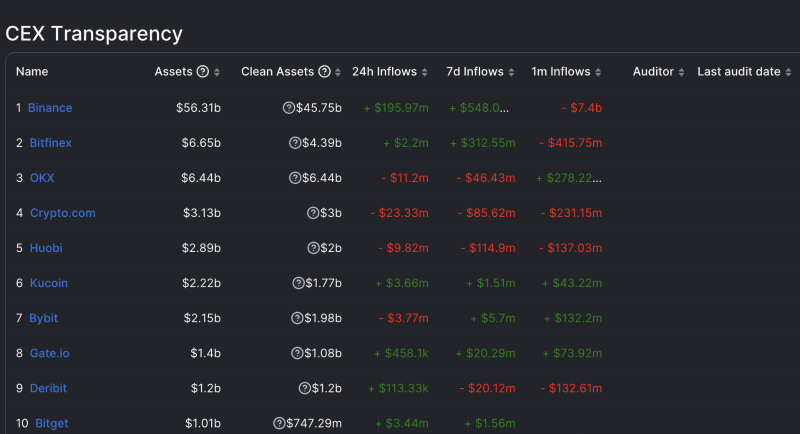The image size is (800, 434).
Task: Click info icon beside Binance clean assets
Action: [289, 108]
